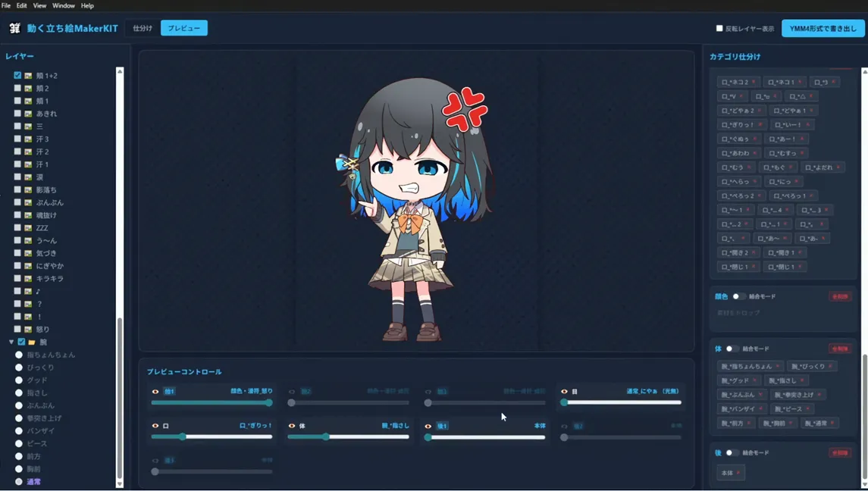Click the red delete-all button for 体

(840, 349)
